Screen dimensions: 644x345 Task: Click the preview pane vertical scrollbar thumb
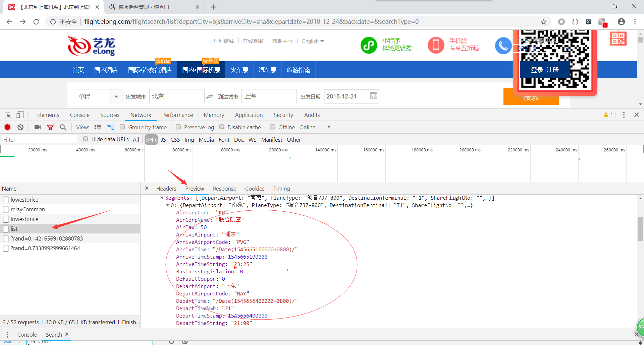tap(640, 229)
